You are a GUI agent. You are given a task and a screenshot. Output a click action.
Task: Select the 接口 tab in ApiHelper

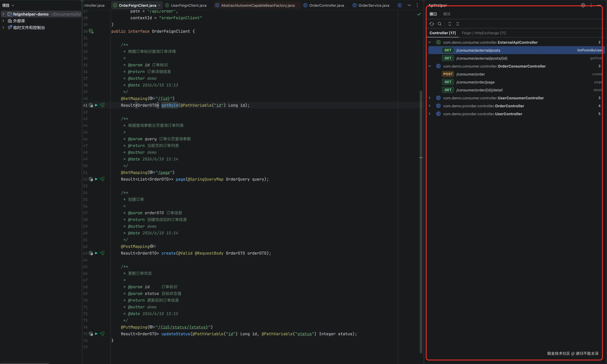coord(433,14)
